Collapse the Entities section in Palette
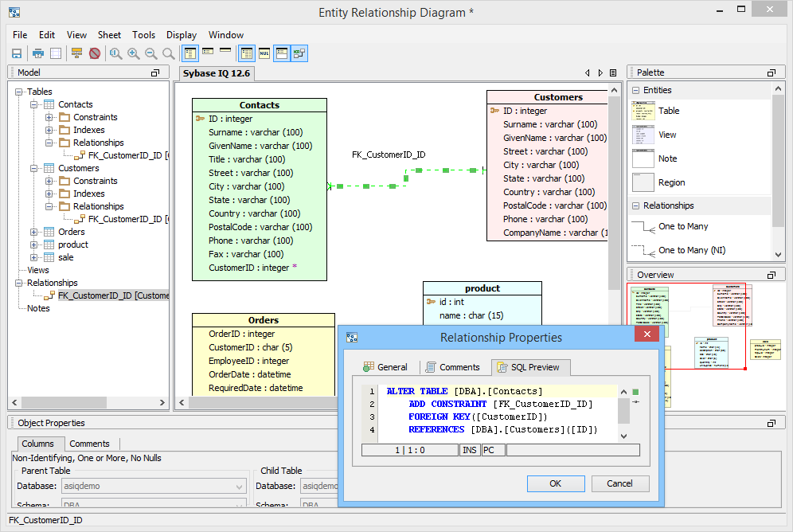The height and width of the screenshot is (532, 793). tap(635, 91)
